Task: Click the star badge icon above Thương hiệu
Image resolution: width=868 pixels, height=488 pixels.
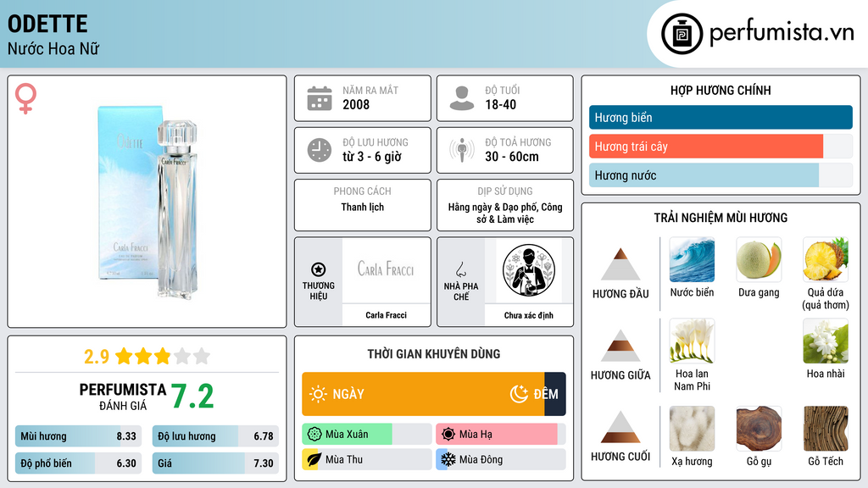Action: point(319,269)
